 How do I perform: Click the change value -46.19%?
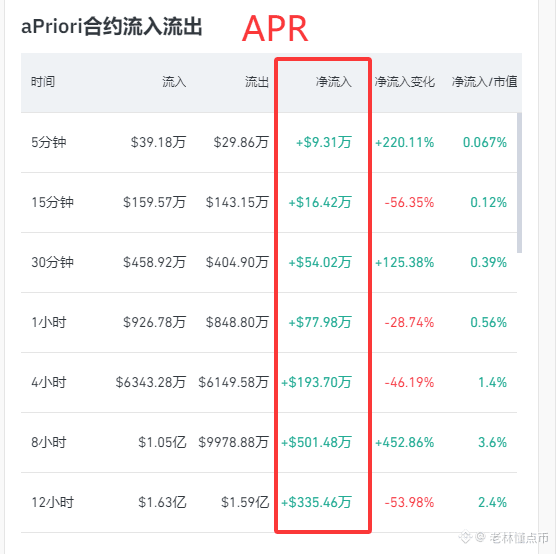[410, 382]
